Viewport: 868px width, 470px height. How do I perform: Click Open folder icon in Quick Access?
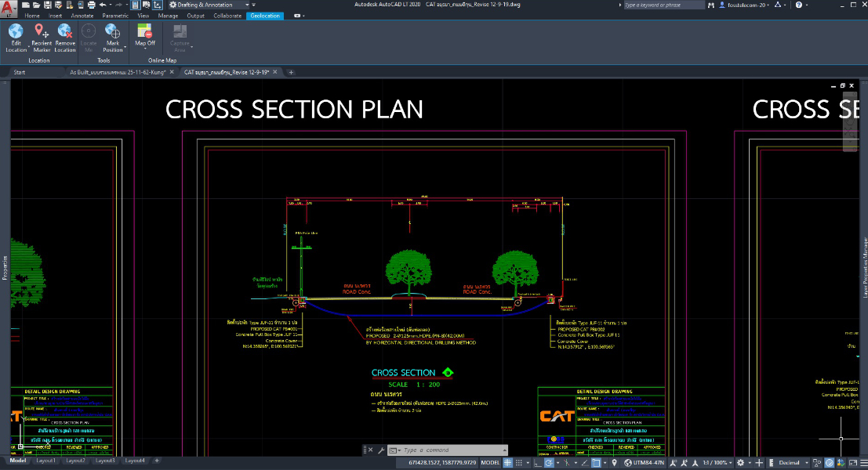(37, 5)
